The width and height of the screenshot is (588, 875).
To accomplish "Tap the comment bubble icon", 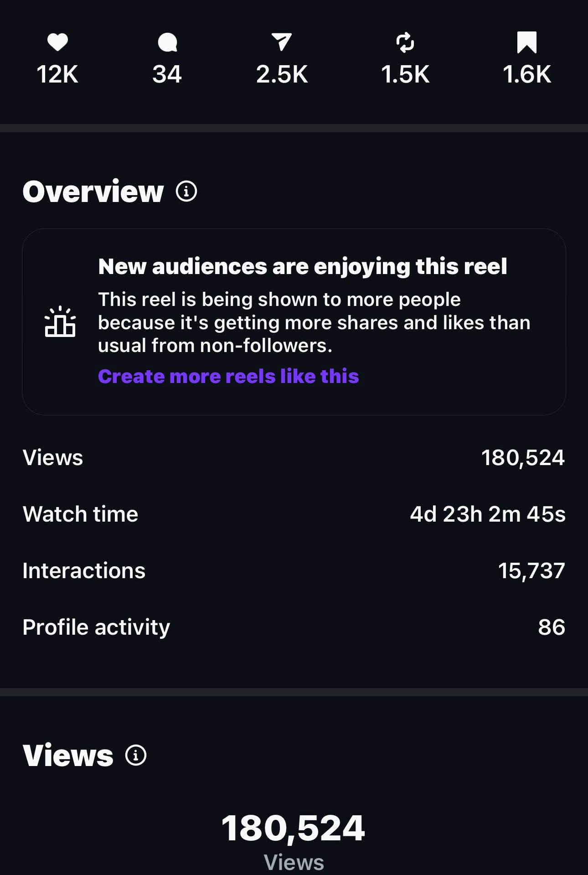I will coord(167,43).
